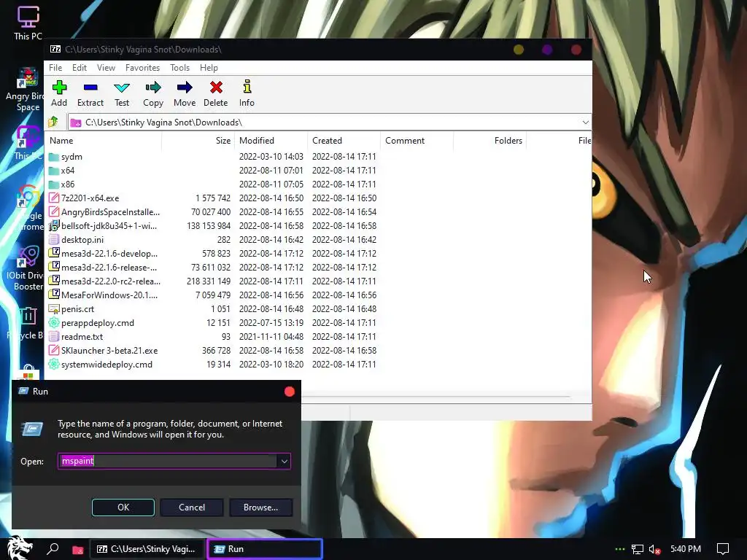747x560 pixels.
Task: Select the x64 folder icon
Action: point(54,171)
